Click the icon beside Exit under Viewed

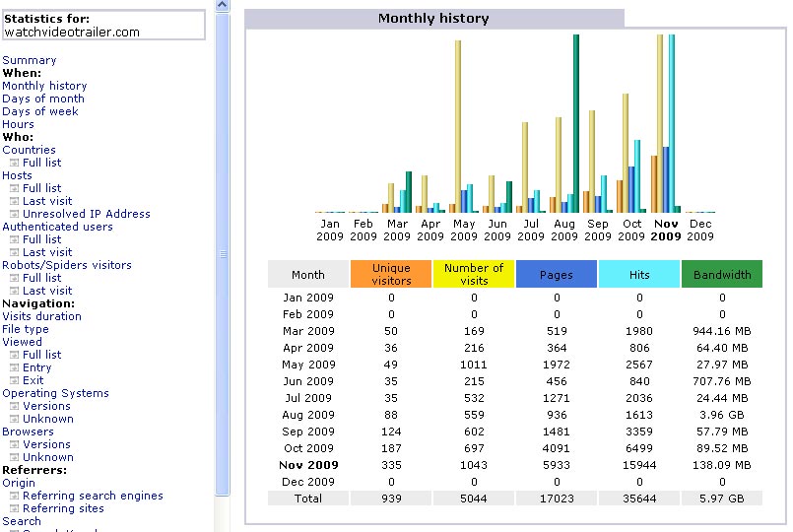[x=15, y=381]
